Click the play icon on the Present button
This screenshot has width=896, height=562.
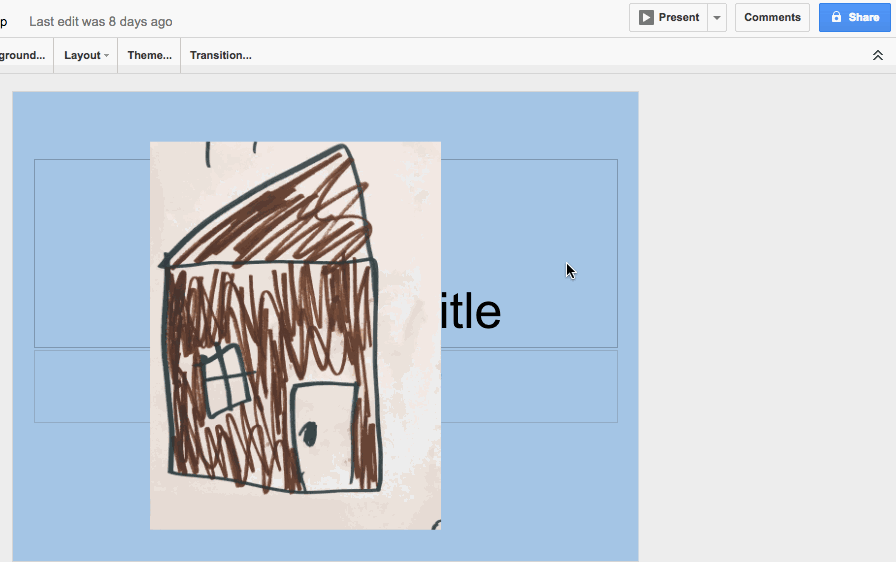pyautogui.click(x=647, y=18)
